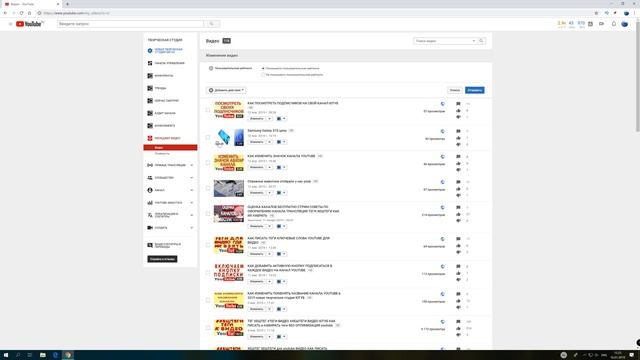Open File Explorer from the taskbar
640x360 pixels.
[x=42, y=355]
